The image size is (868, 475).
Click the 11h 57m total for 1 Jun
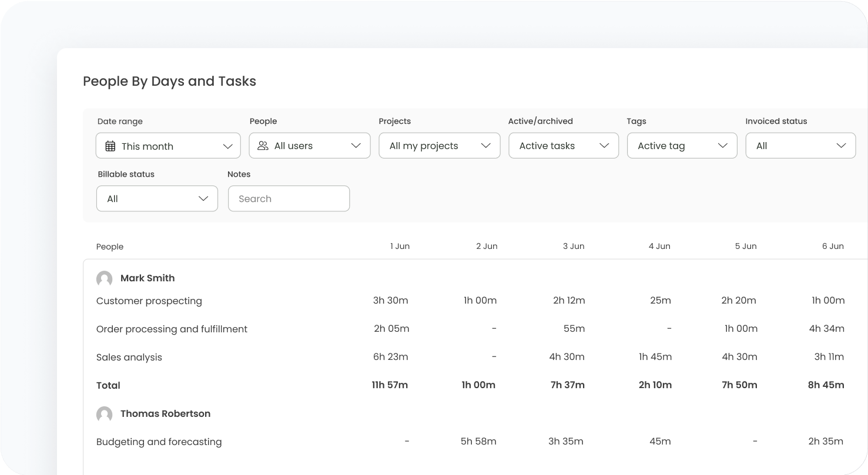(390, 385)
